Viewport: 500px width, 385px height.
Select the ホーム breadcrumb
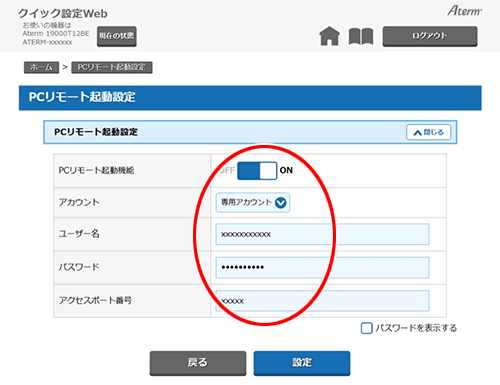[x=41, y=67]
